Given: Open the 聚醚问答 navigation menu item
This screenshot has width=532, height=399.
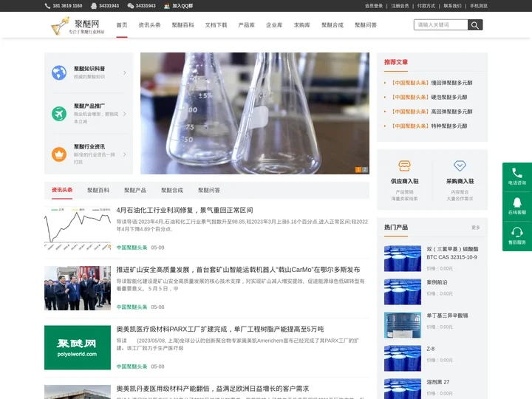Looking at the screenshot, I should (x=366, y=25).
